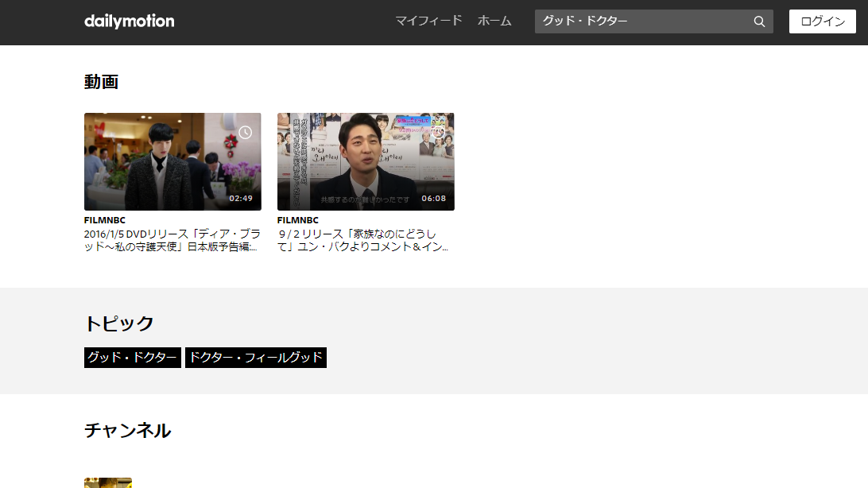
Task: Open the 06:08 interview video thumbnail
Action: [366, 161]
